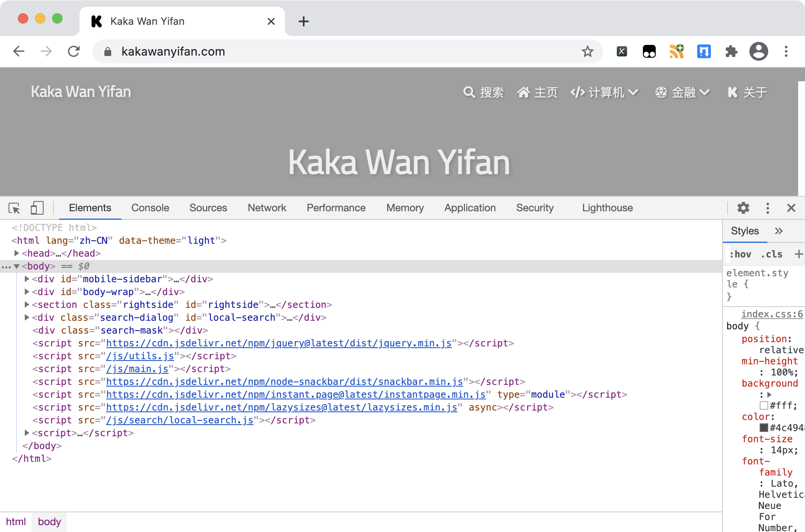Click the reload page button
The image size is (805, 532).
click(74, 52)
